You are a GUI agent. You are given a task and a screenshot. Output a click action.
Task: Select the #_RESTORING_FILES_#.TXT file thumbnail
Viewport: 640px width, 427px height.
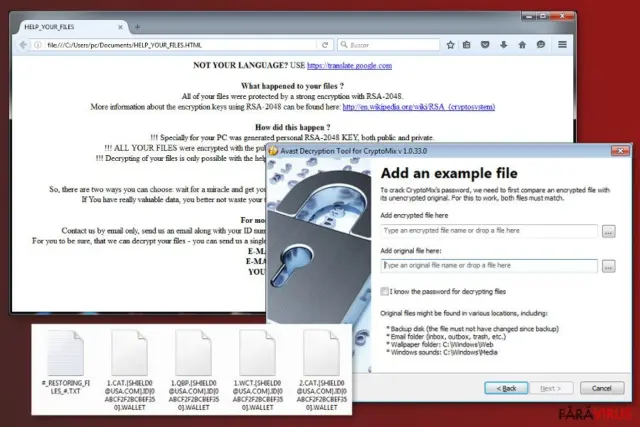point(66,363)
